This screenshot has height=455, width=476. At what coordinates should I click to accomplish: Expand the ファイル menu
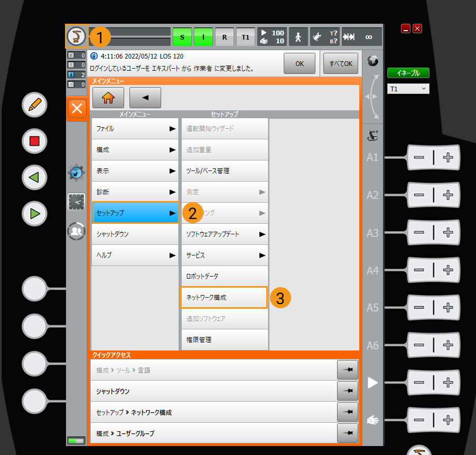tap(135, 129)
